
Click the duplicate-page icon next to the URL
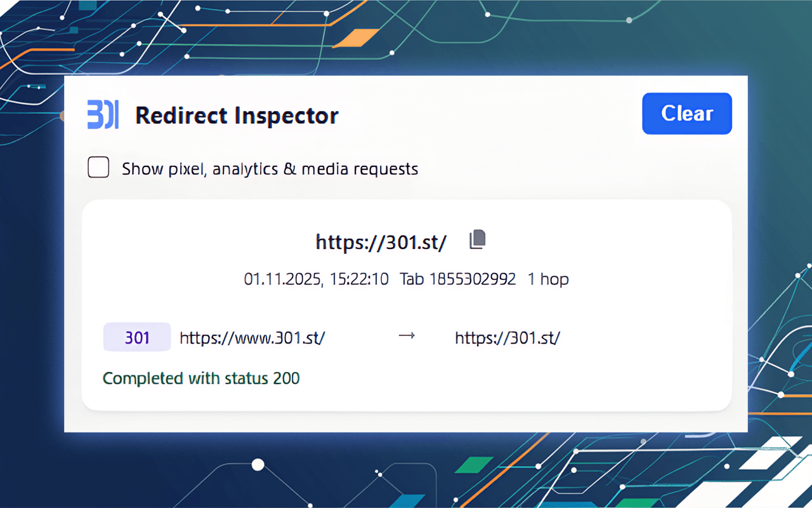click(477, 239)
